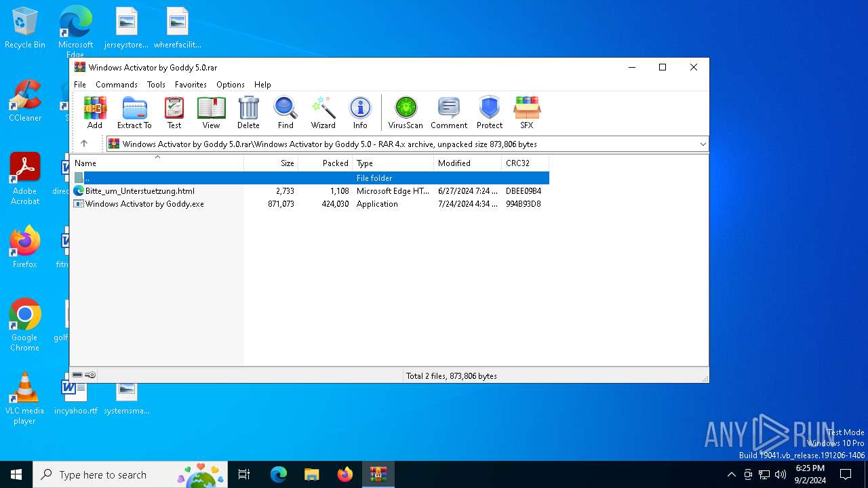The width and height of the screenshot is (868, 488).
Task: Sort by the Name column header
Action: [x=157, y=163]
